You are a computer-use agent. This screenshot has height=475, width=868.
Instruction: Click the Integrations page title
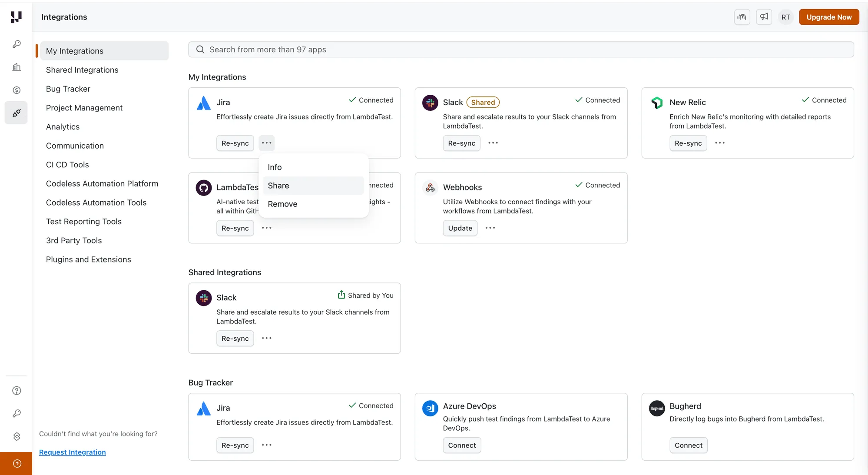pyautogui.click(x=64, y=17)
